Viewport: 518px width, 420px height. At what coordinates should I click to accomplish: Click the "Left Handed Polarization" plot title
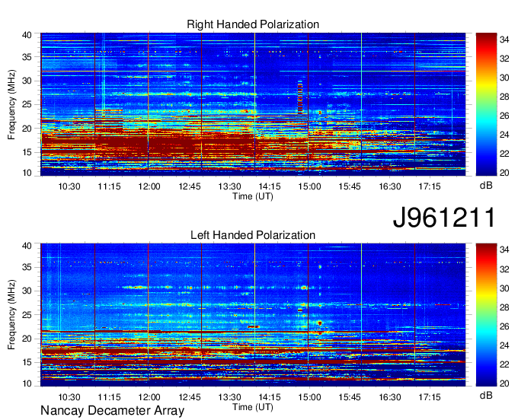click(253, 235)
